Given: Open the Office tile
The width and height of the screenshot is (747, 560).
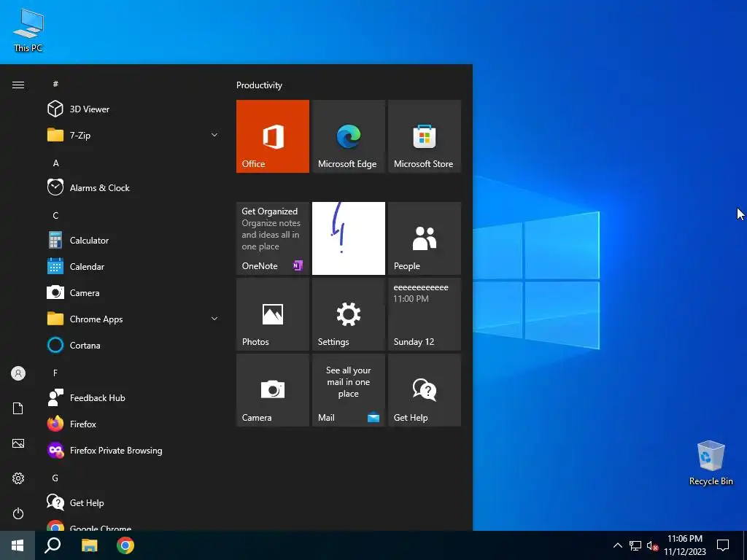Looking at the screenshot, I should coord(273,136).
